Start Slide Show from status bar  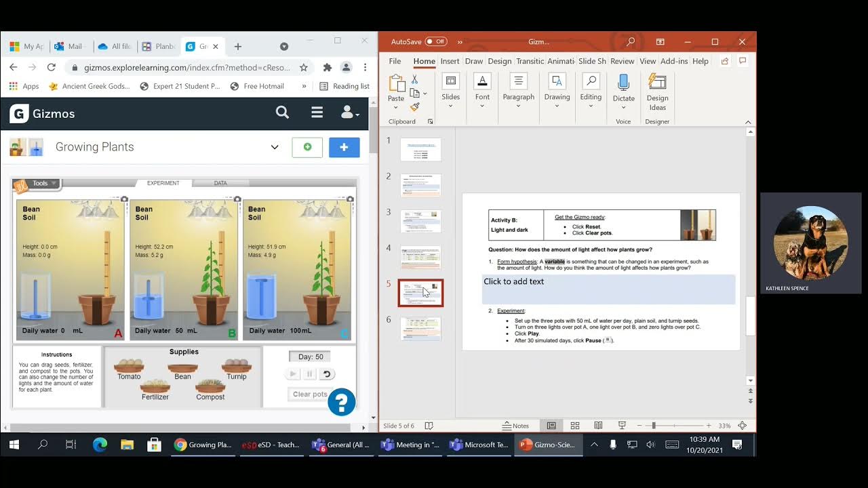[x=622, y=426]
